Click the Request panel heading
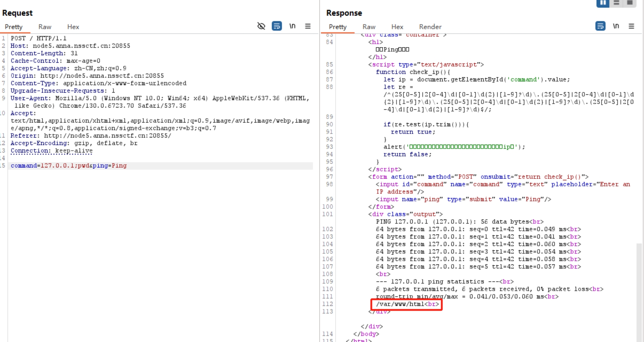Image resolution: width=644 pixels, height=342 pixels. (x=17, y=13)
